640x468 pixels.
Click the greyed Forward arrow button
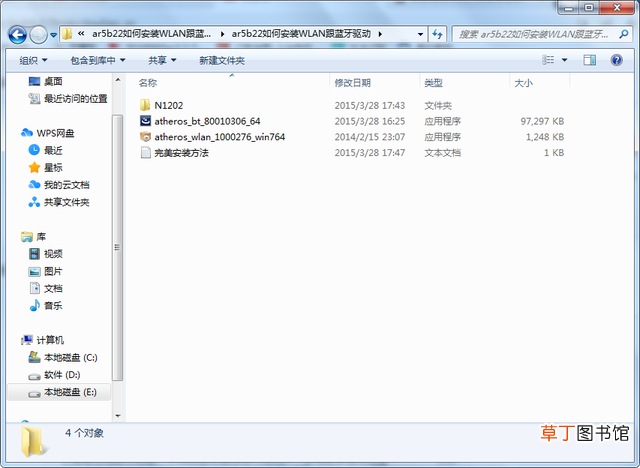39,35
